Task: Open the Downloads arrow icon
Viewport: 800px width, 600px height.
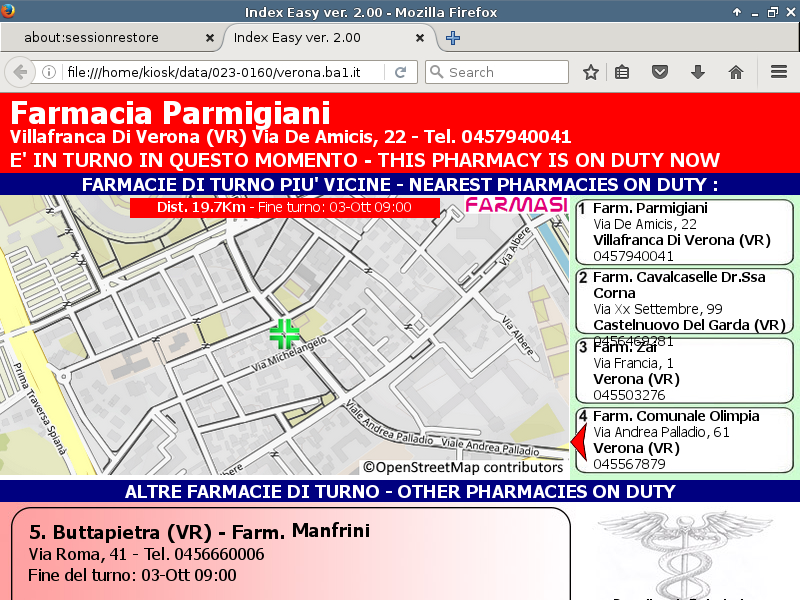Action: pos(698,72)
